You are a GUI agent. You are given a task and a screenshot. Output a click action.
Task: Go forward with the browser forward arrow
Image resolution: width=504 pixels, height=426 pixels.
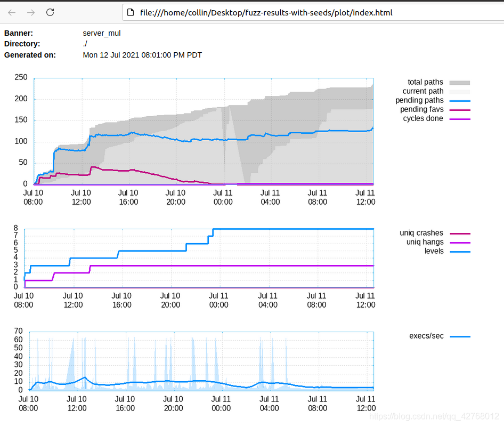click(31, 13)
